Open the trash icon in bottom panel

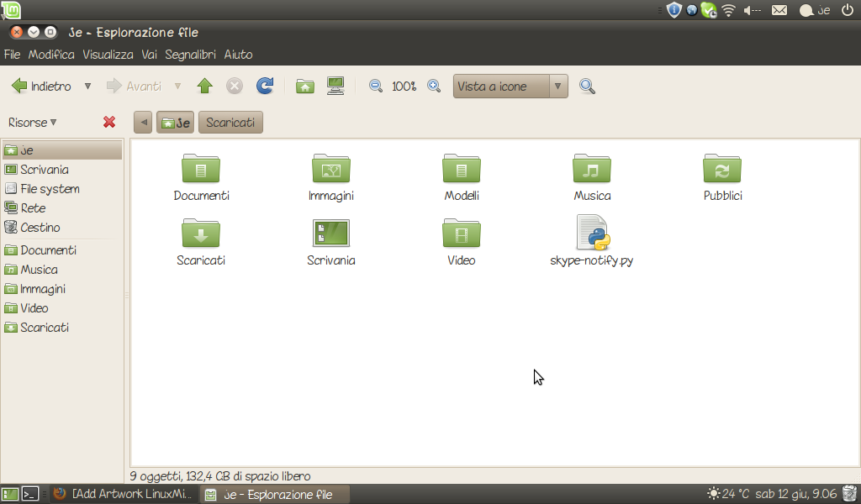click(849, 494)
